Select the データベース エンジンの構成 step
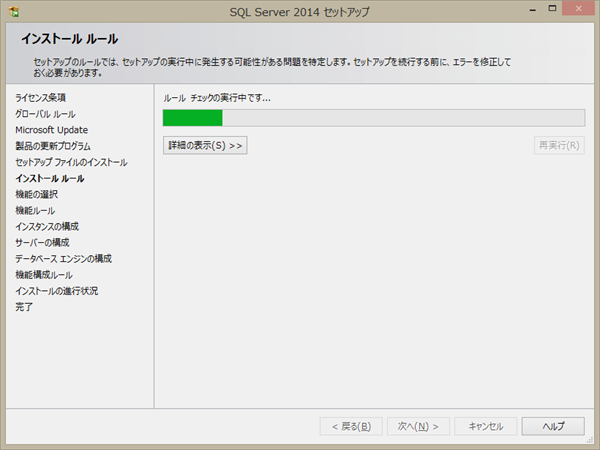The width and height of the screenshot is (600, 450). point(64,259)
